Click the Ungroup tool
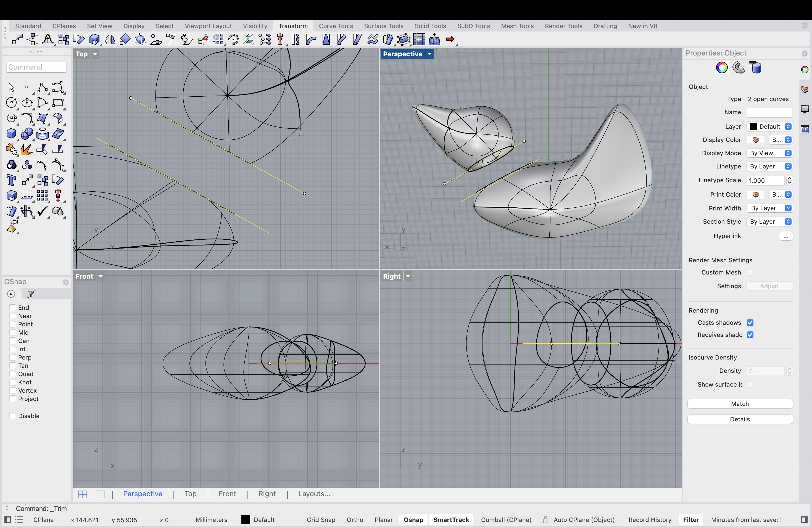This screenshot has width=812, height=528. point(27,165)
